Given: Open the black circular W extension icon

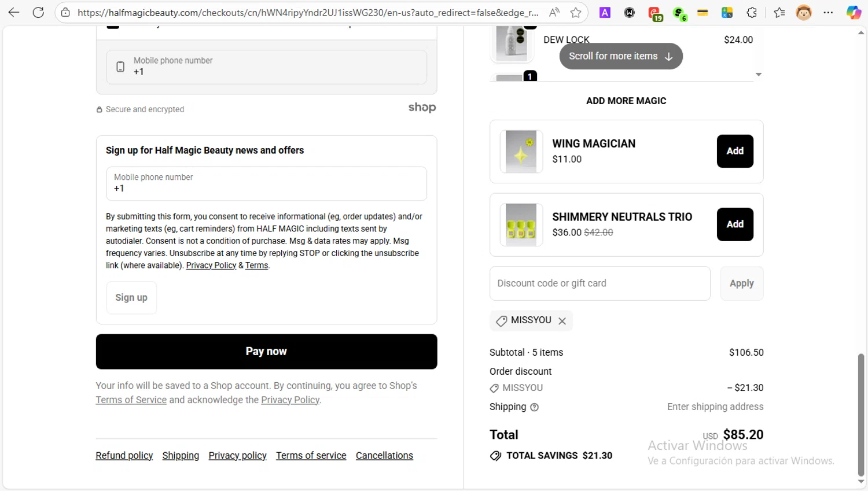Looking at the screenshot, I should tap(629, 12).
